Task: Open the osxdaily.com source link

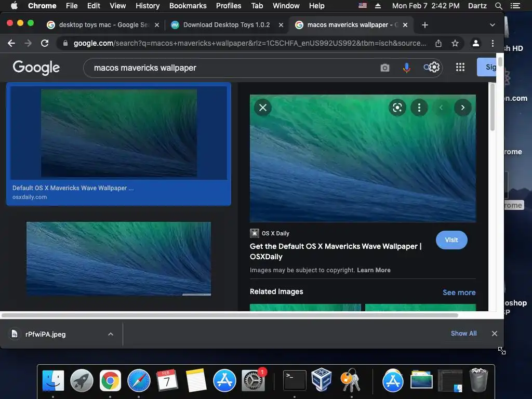Action: 30,197
